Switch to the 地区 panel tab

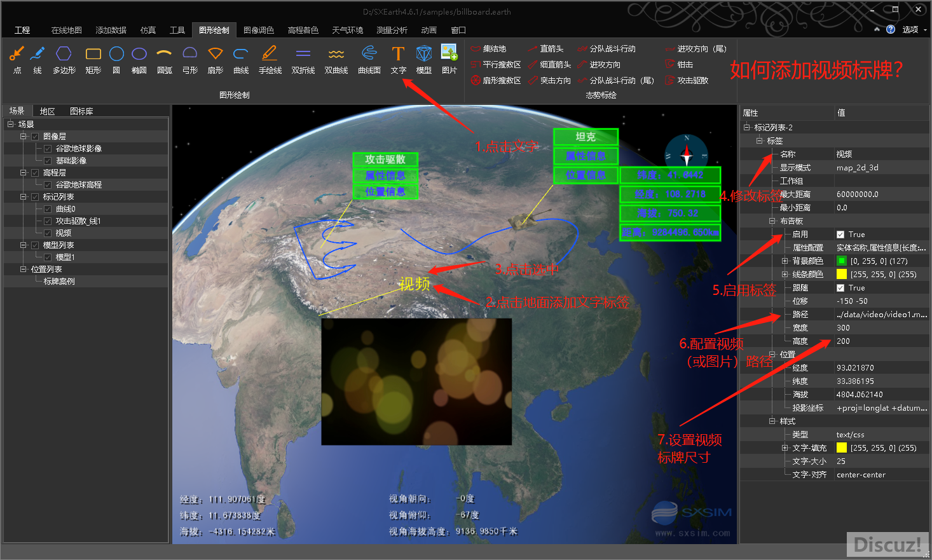click(x=48, y=111)
